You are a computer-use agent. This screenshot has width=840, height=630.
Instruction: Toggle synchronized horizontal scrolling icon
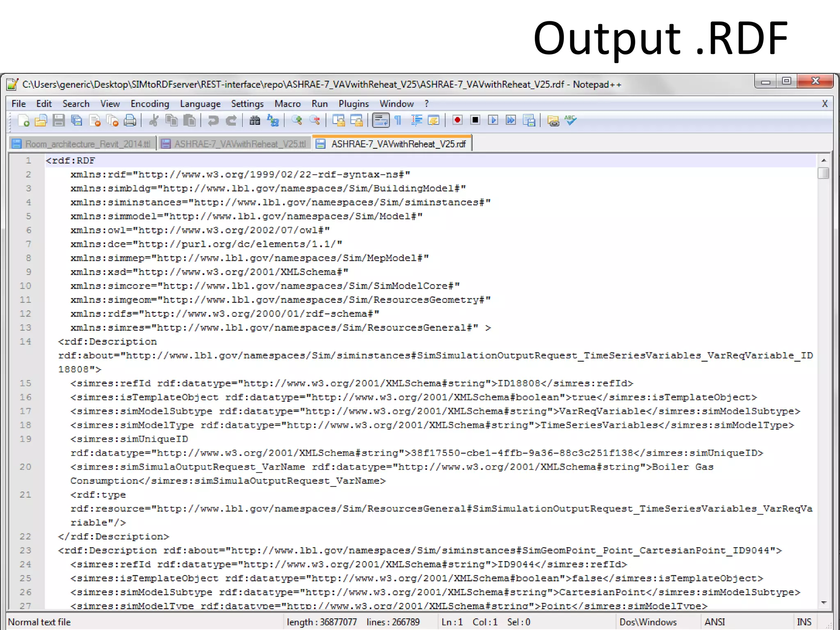[x=356, y=121]
